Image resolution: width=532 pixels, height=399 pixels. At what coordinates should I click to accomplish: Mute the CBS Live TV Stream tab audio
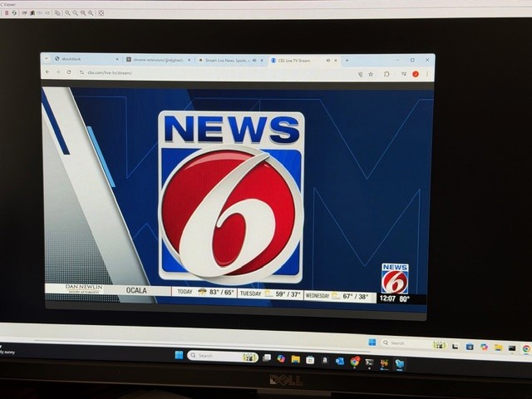[328, 60]
